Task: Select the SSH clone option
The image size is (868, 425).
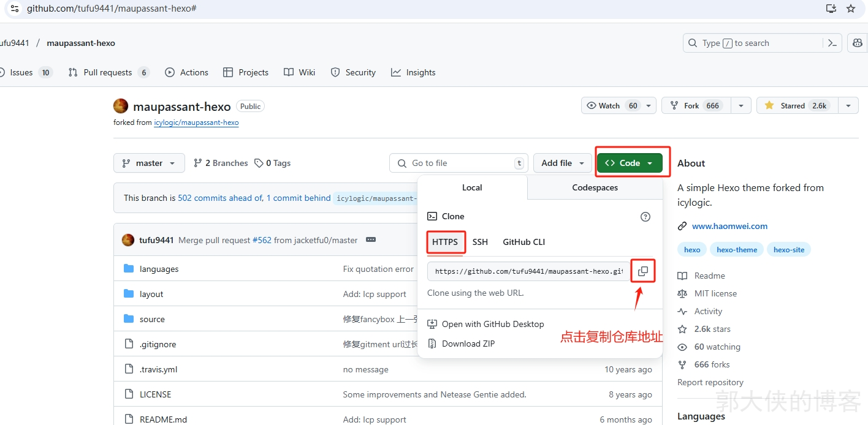Action: click(480, 242)
